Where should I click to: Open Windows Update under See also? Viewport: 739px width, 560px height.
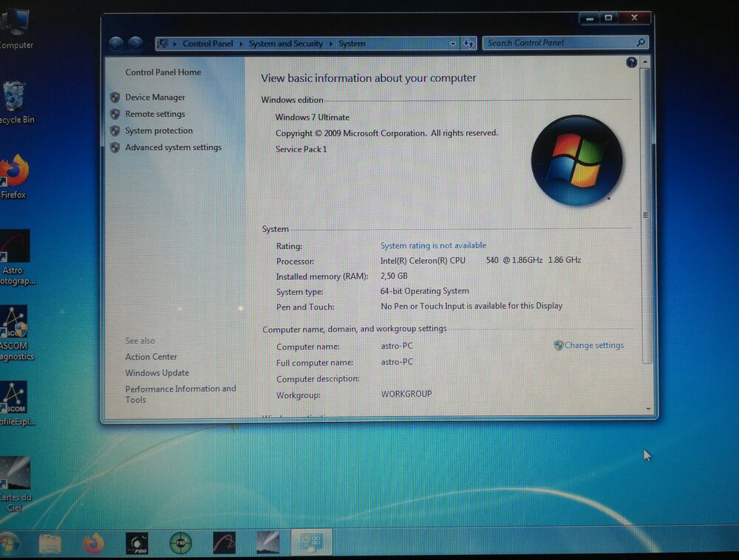pos(157,373)
